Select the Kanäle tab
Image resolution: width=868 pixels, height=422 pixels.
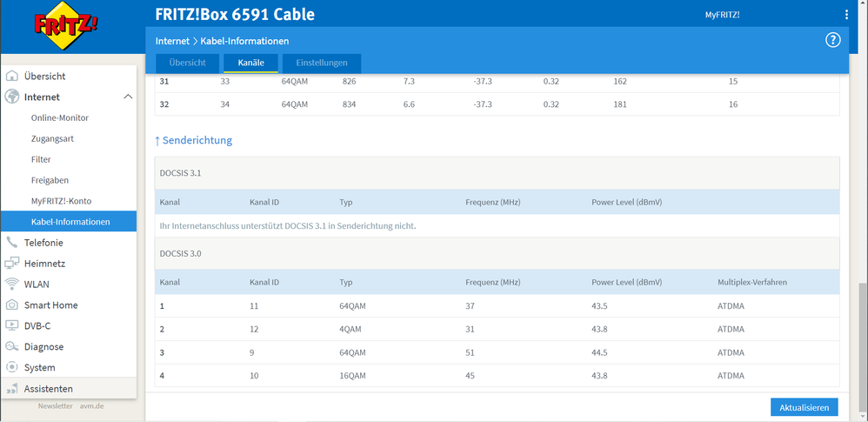250,63
